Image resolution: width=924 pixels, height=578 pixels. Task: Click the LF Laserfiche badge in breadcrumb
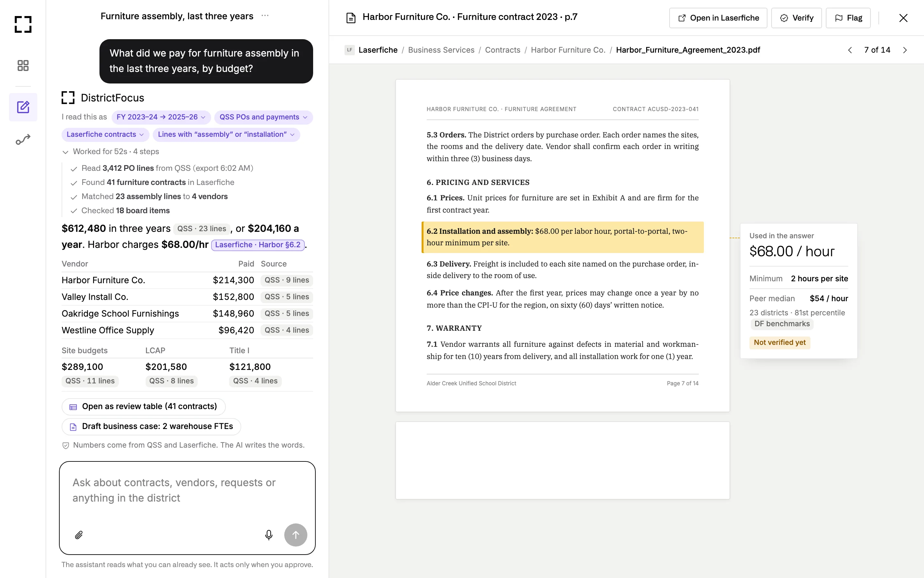pos(349,50)
